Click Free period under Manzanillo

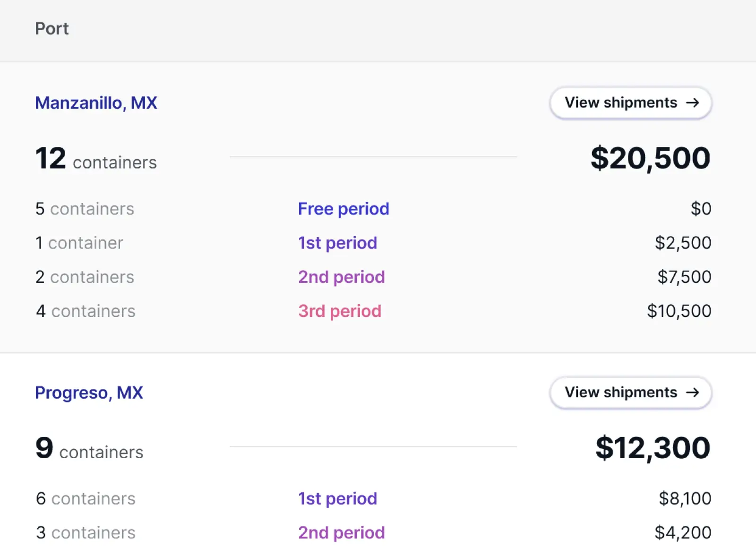[344, 209]
